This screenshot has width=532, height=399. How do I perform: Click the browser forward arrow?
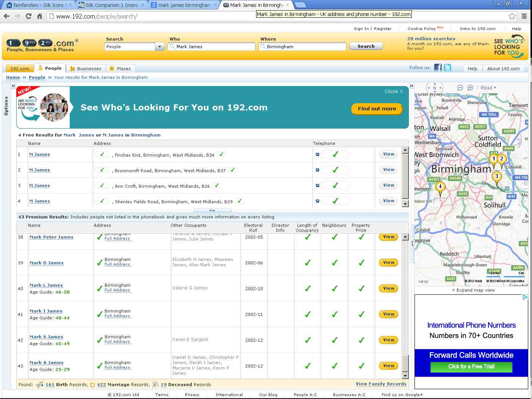click(x=17, y=16)
